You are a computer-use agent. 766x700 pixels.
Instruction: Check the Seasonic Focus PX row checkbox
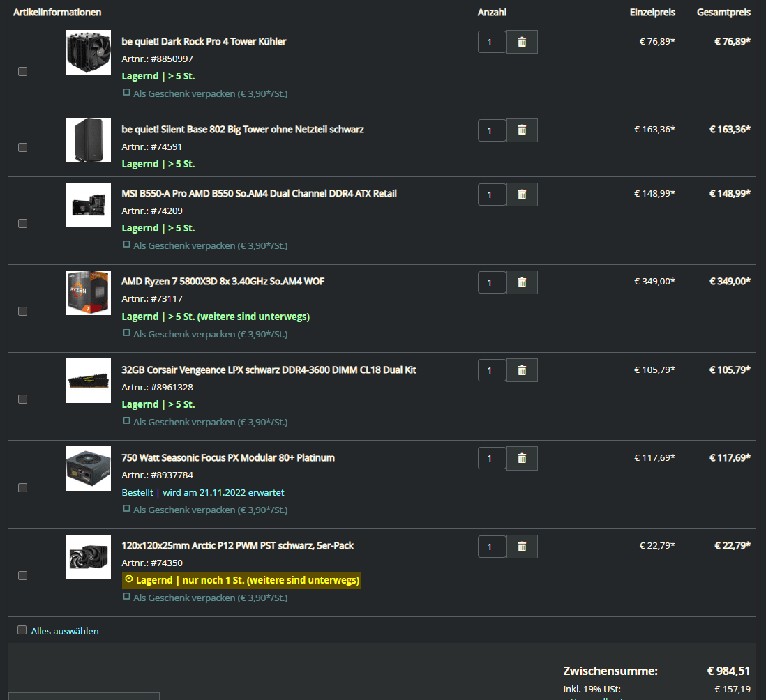coord(22,487)
